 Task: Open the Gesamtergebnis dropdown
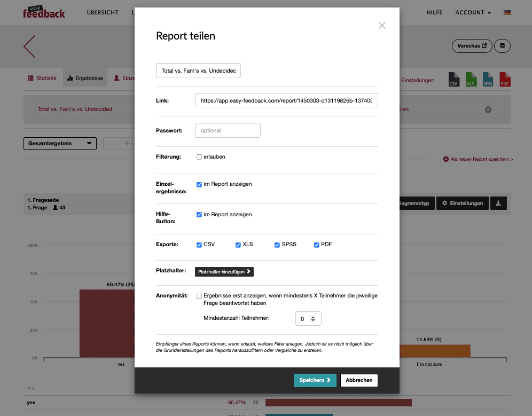tap(60, 143)
